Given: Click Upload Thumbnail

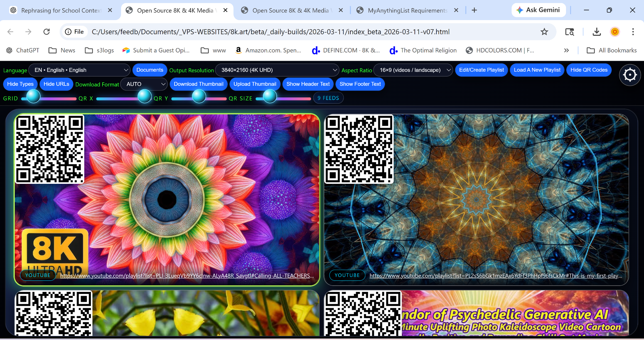Looking at the screenshot, I should (x=255, y=84).
